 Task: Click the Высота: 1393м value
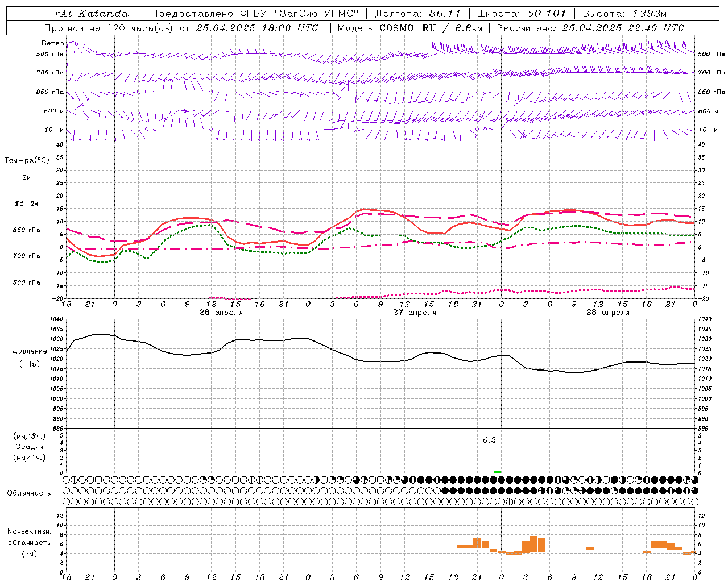tap(624, 14)
